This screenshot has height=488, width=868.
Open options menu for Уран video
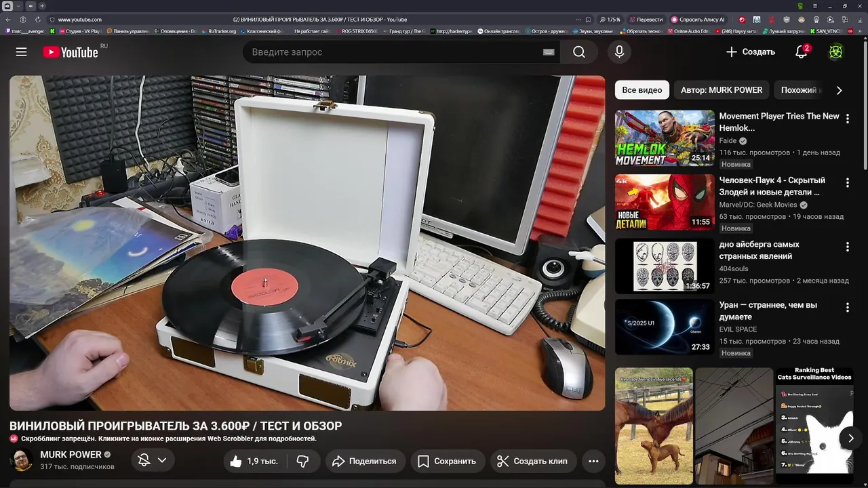[847, 307]
